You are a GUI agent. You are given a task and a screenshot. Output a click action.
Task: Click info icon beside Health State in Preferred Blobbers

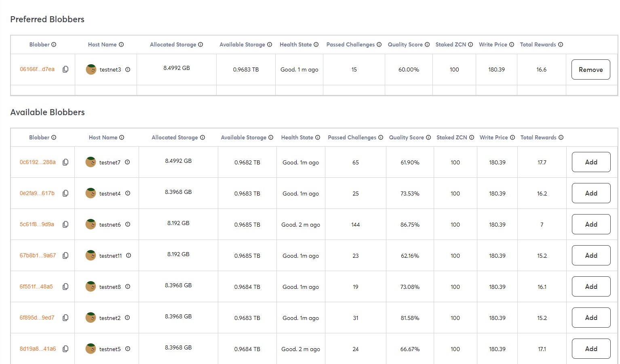click(x=316, y=45)
